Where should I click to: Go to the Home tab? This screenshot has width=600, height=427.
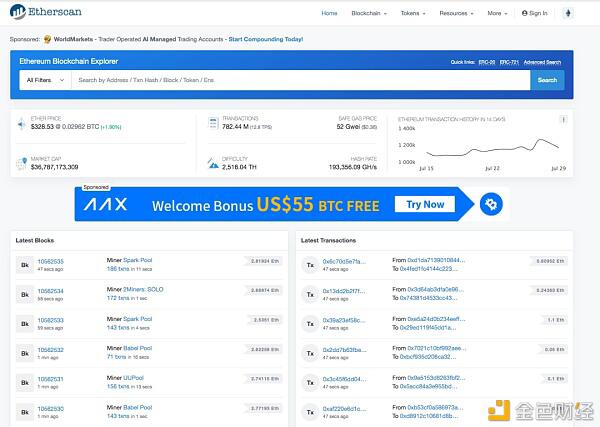(329, 13)
